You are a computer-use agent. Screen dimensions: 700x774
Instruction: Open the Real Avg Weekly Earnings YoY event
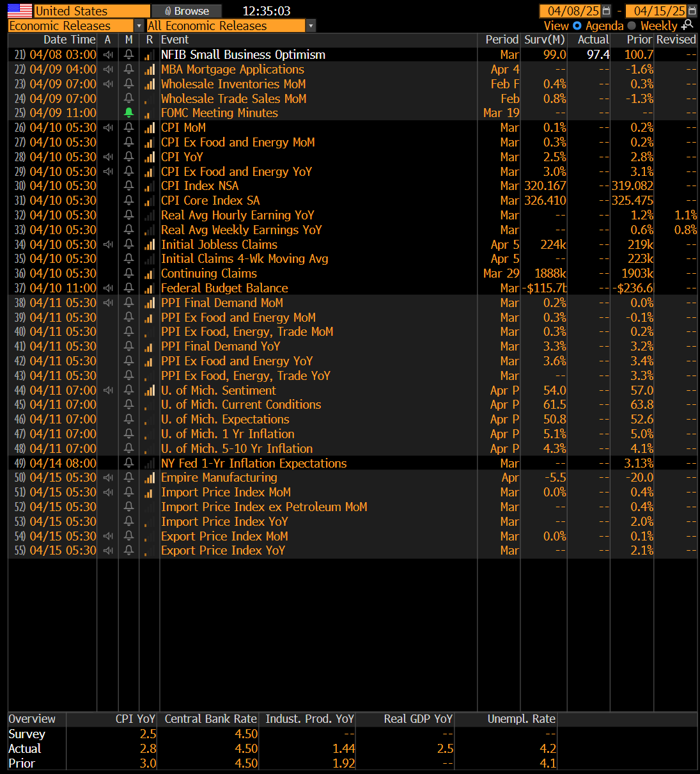click(x=241, y=230)
